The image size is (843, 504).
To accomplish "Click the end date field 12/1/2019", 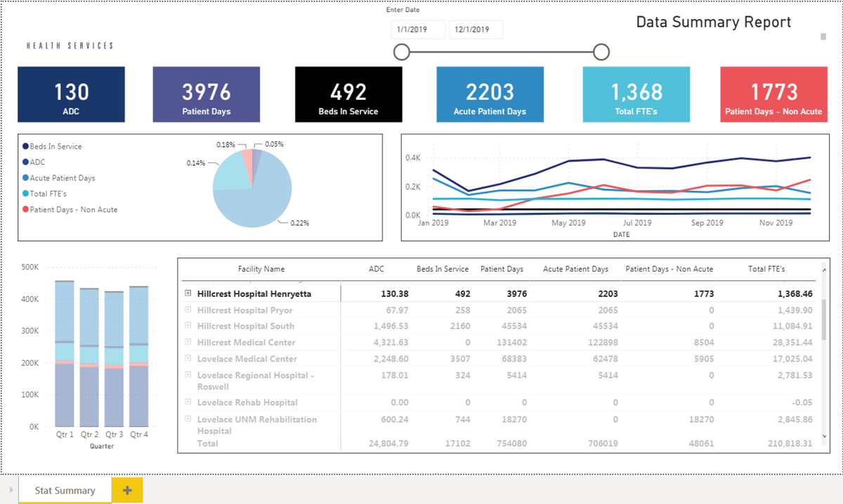I will pos(476,29).
